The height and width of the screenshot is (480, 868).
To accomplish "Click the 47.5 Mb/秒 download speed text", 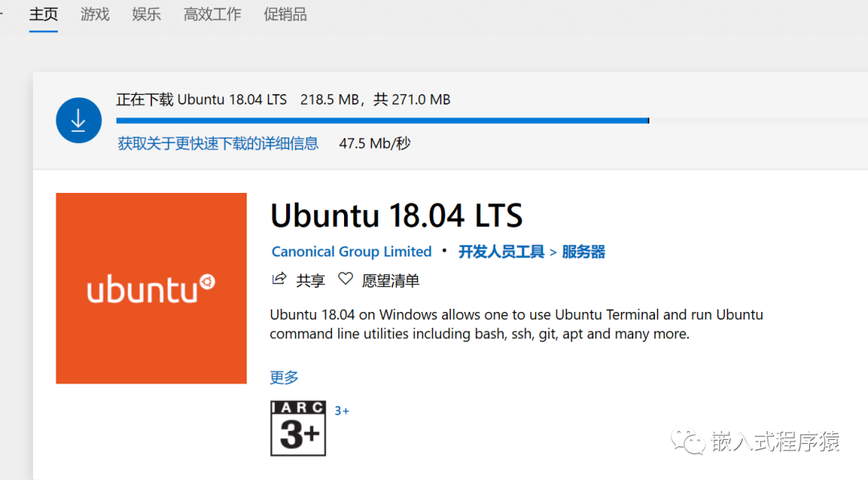I will point(375,144).
